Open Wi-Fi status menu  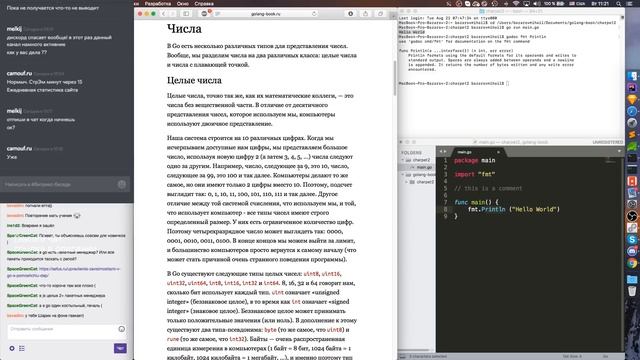(x=516, y=3)
